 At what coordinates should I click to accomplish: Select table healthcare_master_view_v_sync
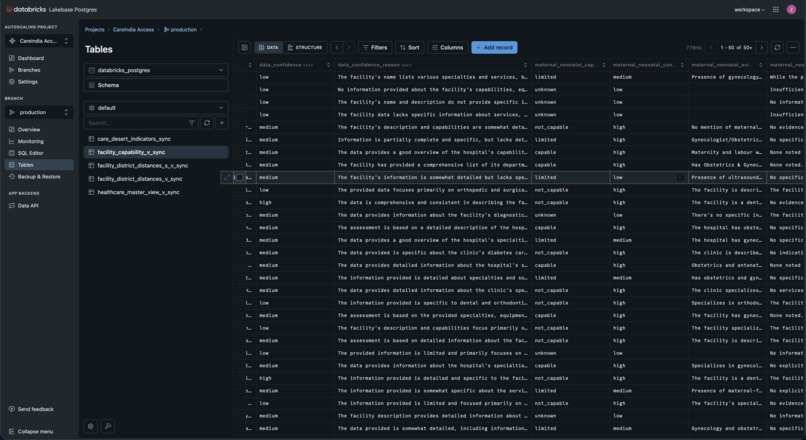[156, 192]
